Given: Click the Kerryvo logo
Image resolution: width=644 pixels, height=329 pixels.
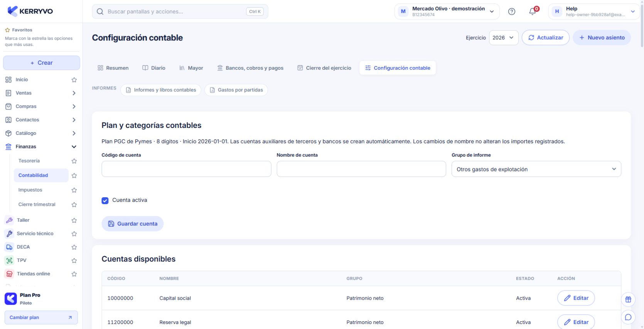Looking at the screenshot, I should pyautogui.click(x=30, y=11).
